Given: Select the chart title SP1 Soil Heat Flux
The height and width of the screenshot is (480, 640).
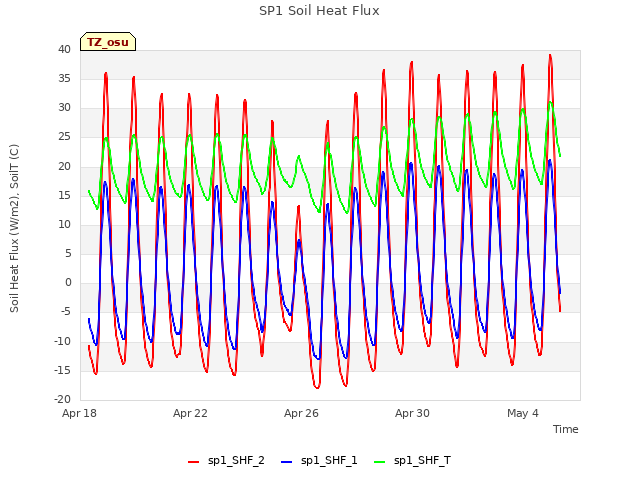Looking at the screenshot, I should (x=319, y=11).
